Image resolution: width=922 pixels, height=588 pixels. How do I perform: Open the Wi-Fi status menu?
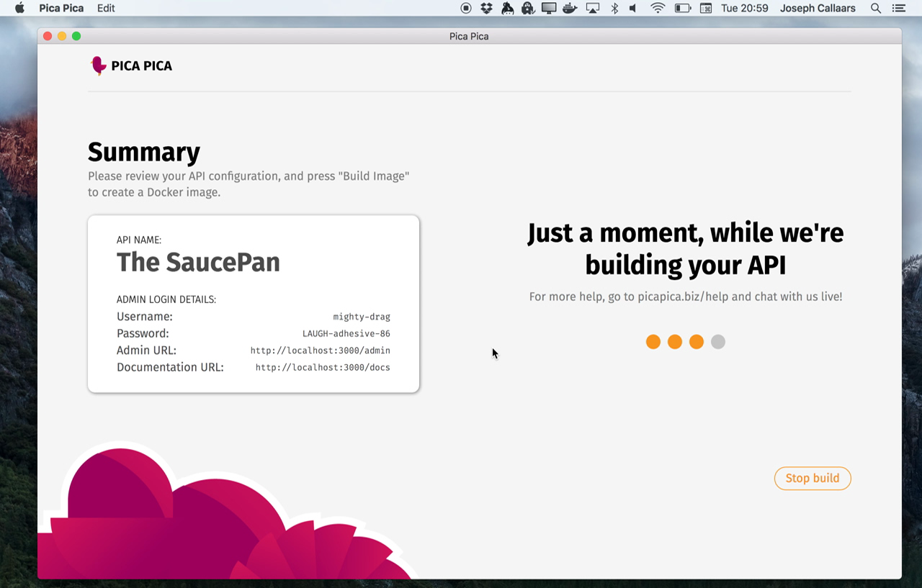point(658,9)
